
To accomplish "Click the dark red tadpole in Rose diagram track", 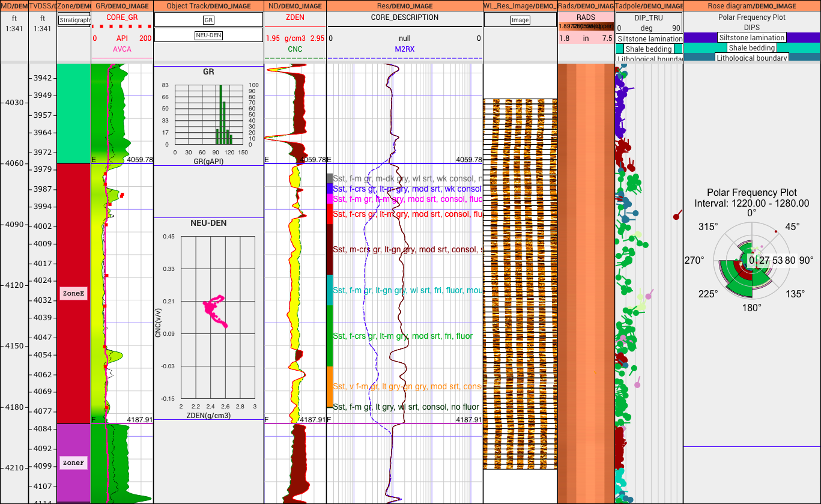I will click(x=677, y=216).
